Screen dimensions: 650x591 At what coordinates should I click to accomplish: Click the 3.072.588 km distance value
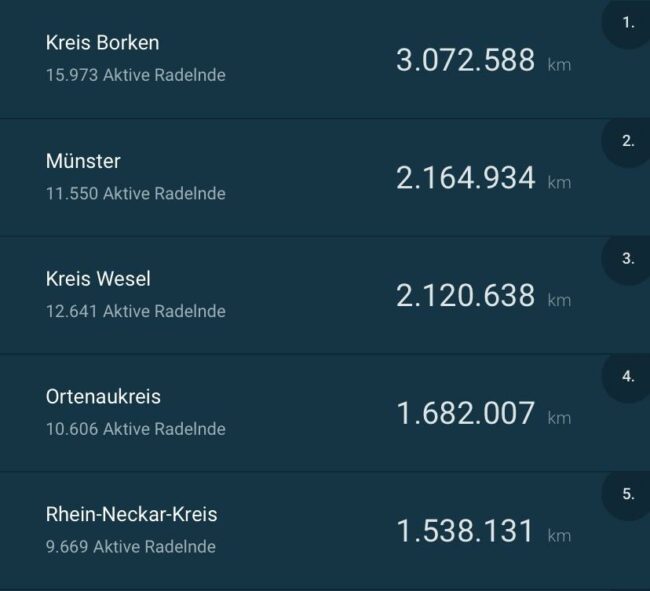coord(466,61)
